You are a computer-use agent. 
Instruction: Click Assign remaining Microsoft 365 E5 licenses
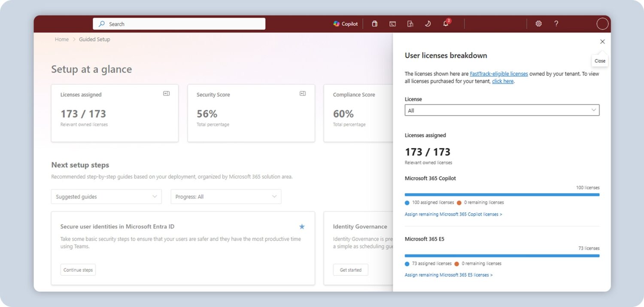point(449,275)
